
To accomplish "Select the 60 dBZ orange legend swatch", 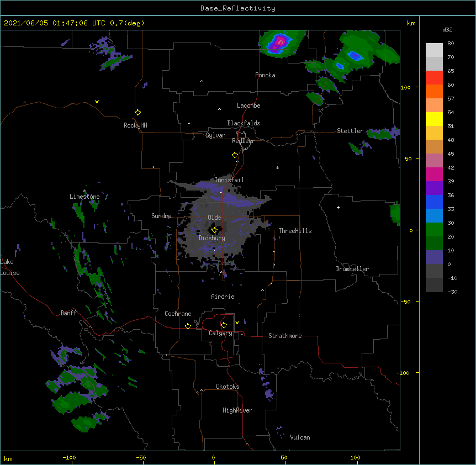I will (x=434, y=91).
